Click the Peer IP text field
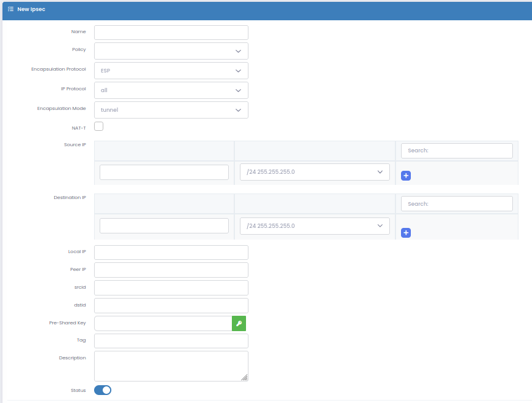This screenshot has height=403, width=532. coord(171,270)
